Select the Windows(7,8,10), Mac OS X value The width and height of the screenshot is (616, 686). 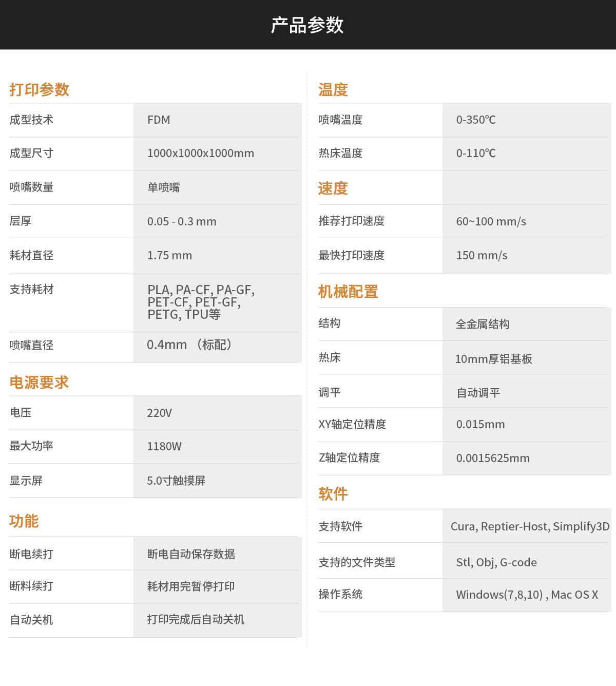(x=527, y=595)
